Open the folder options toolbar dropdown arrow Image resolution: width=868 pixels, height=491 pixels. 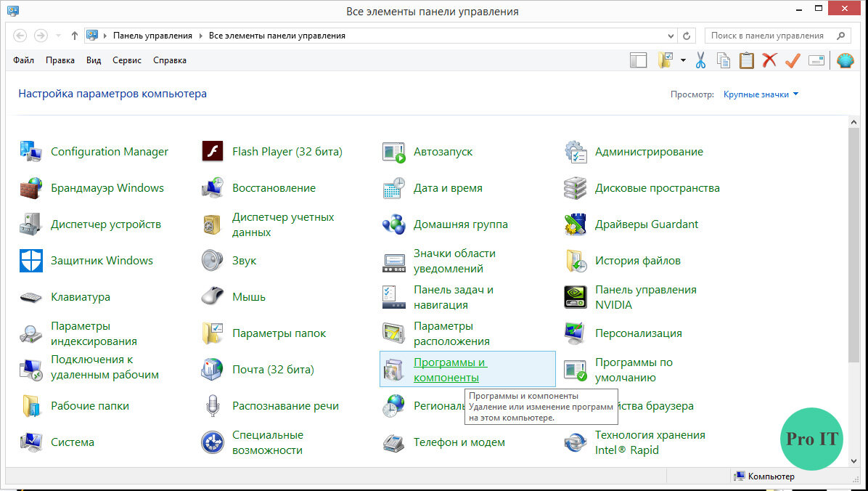click(x=684, y=60)
